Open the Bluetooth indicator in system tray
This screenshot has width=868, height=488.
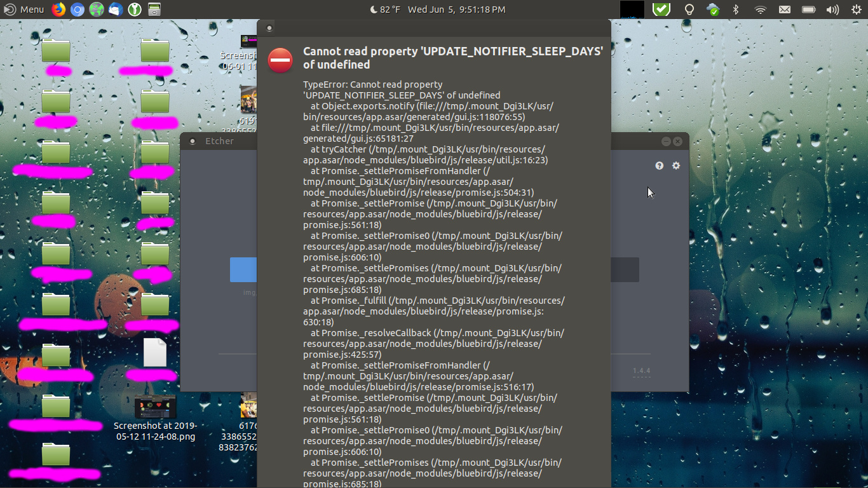pyautogui.click(x=736, y=10)
